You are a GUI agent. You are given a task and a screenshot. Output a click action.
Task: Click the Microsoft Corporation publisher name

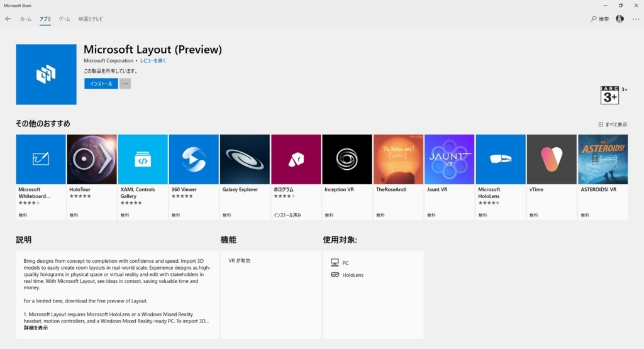(x=108, y=61)
